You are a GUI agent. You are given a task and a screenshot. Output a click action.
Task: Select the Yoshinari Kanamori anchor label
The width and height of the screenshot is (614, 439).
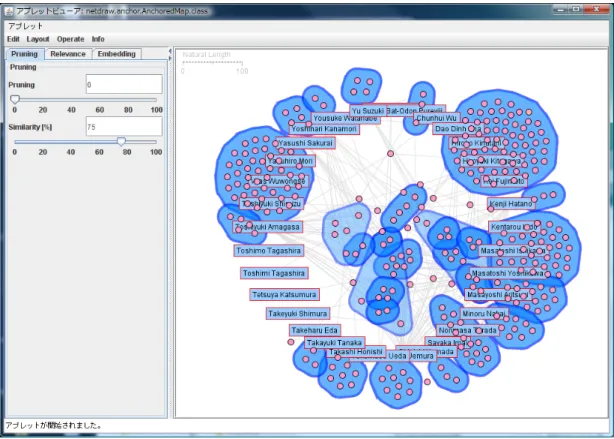324,129
